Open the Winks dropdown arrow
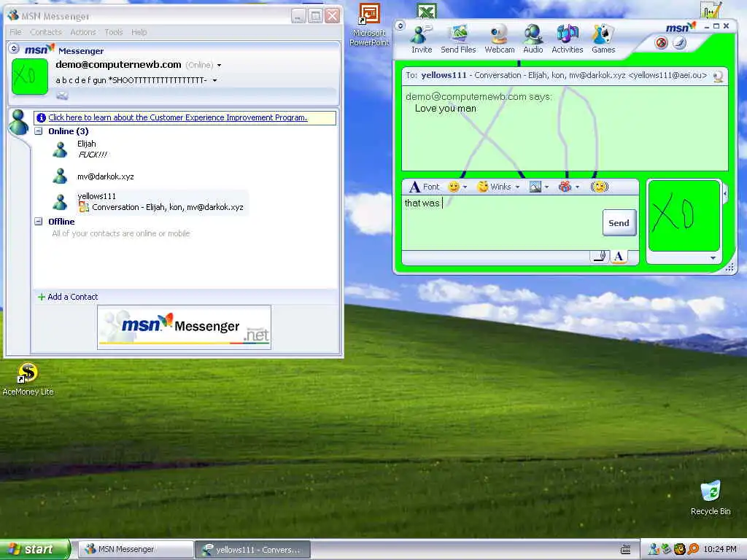The height and width of the screenshot is (560, 747). click(x=517, y=187)
